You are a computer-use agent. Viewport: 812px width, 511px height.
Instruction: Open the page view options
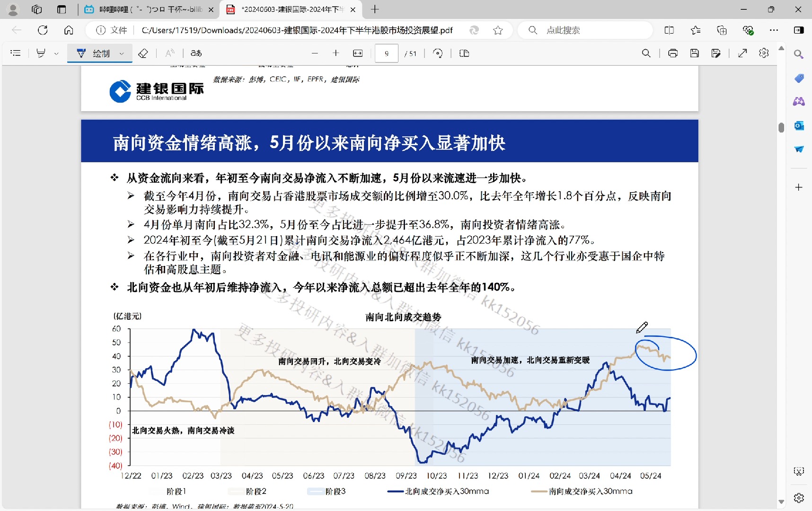[x=464, y=53]
